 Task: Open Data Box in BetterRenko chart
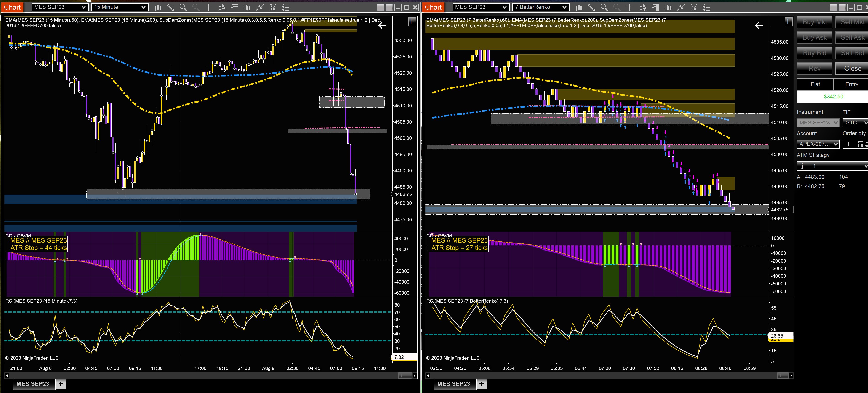coord(643,7)
